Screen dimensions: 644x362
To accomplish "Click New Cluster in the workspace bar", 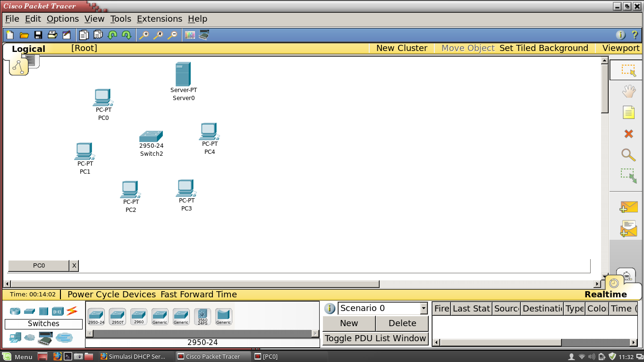I will (x=402, y=48).
